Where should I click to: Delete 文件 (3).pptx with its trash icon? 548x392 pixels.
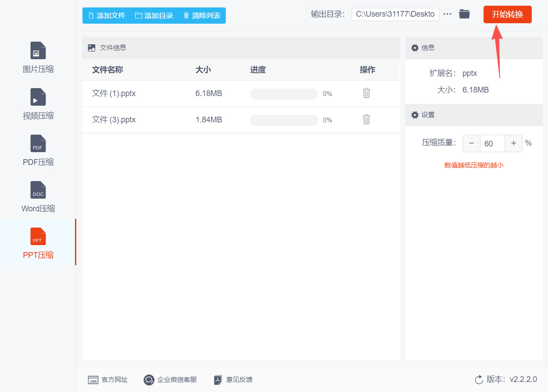coord(367,119)
